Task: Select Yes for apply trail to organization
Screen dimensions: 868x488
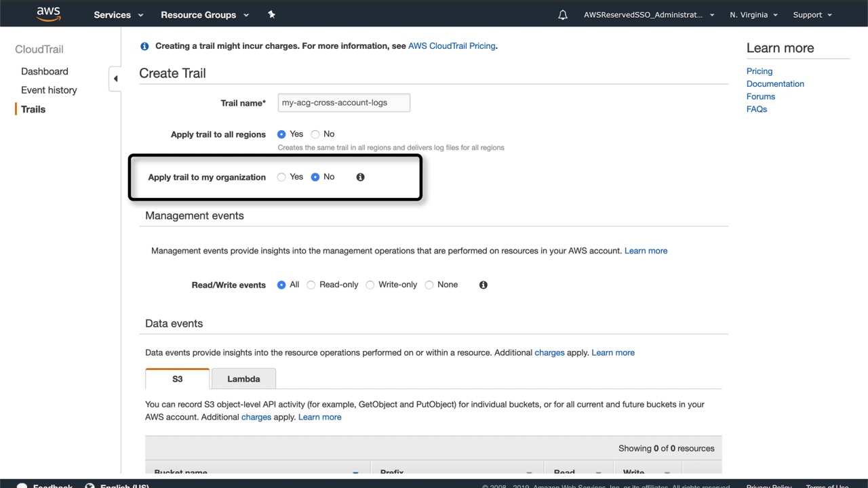Action: [281, 177]
